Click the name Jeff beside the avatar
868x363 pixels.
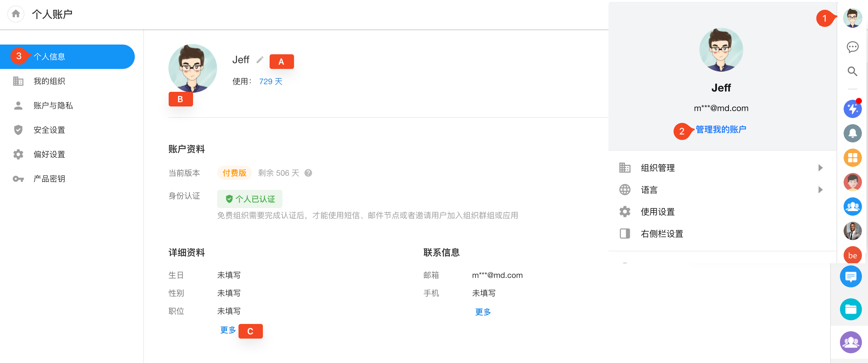tap(241, 60)
